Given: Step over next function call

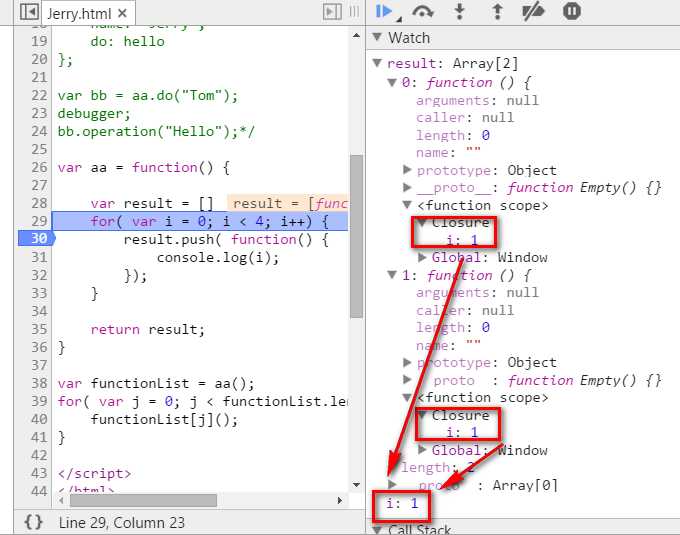Looking at the screenshot, I should click(423, 11).
